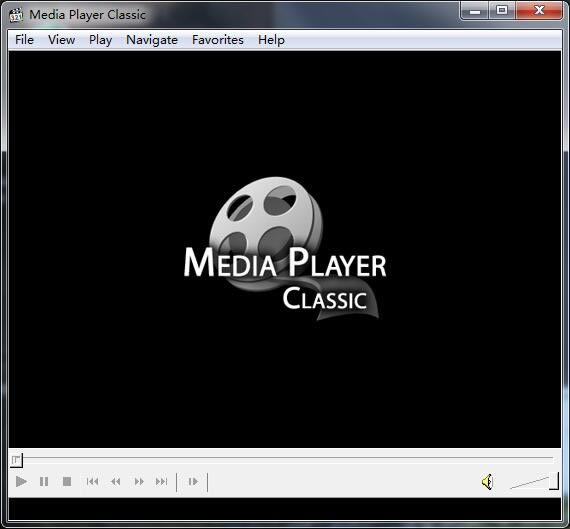Click the rewind (decrease speed) button
Image resolution: width=570 pixels, height=529 pixels.
(x=116, y=482)
